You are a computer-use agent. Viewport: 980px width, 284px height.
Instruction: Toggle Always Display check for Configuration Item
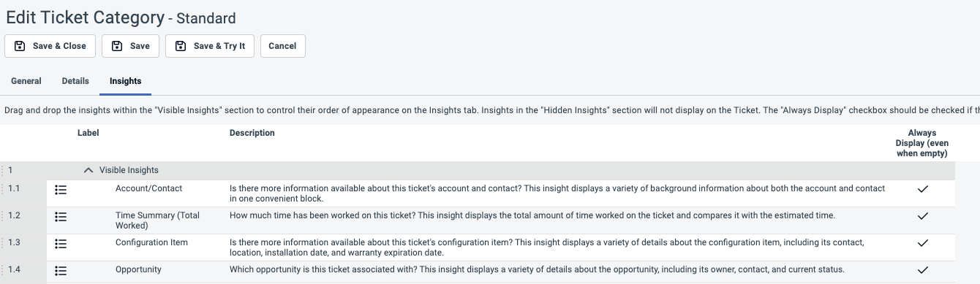(923, 243)
